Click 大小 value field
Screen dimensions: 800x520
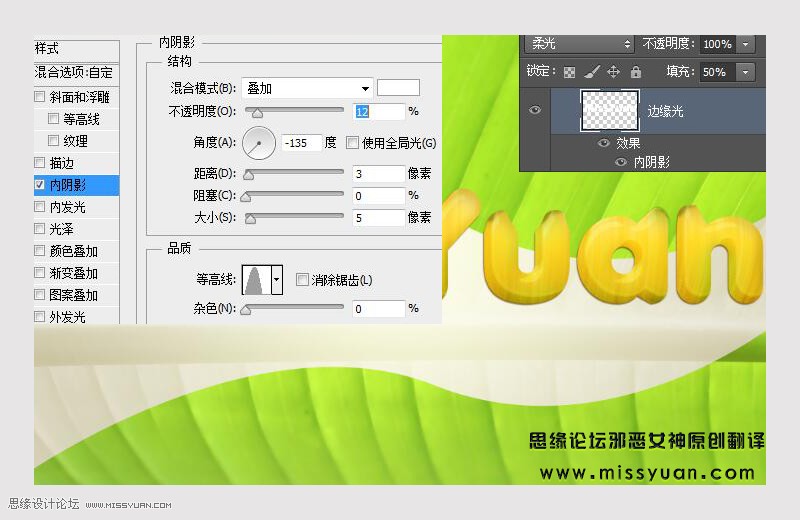click(x=379, y=218)
